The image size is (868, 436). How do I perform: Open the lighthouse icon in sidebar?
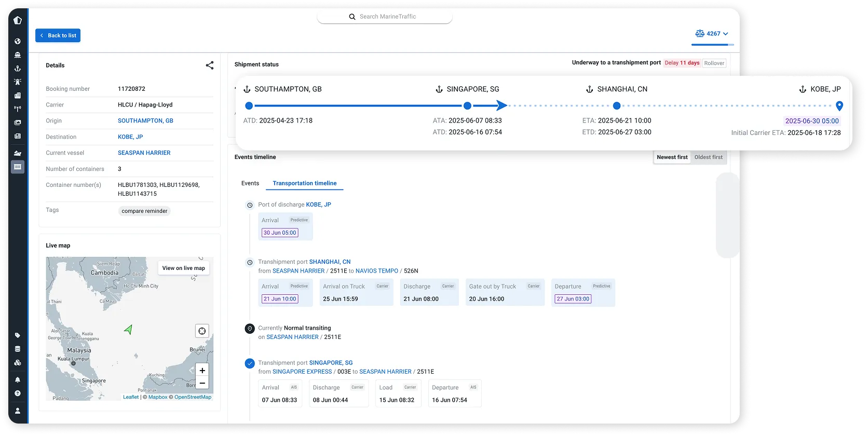[18, 82]
